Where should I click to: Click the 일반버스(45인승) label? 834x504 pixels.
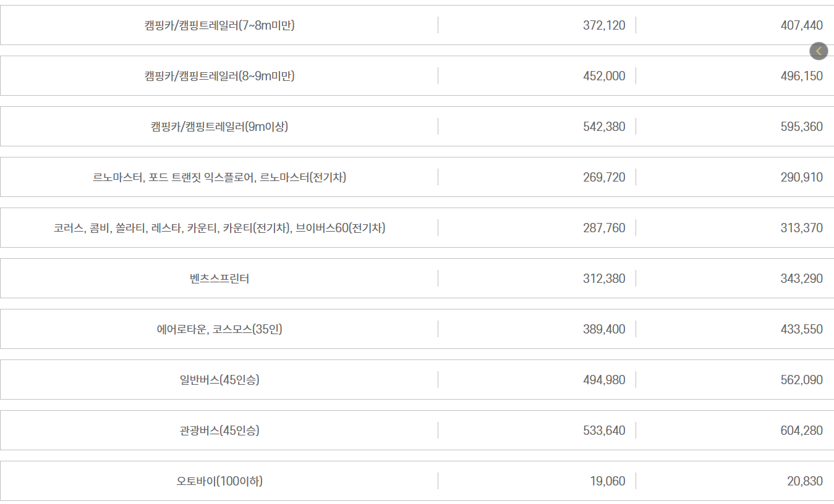(219, 379)
